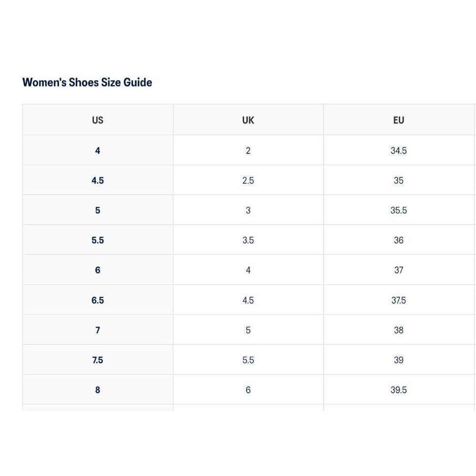Image resolution: width=476 pixels, height=476 pixels.
Task: Click EU size 39.5 cell
Action: (398, 389)
